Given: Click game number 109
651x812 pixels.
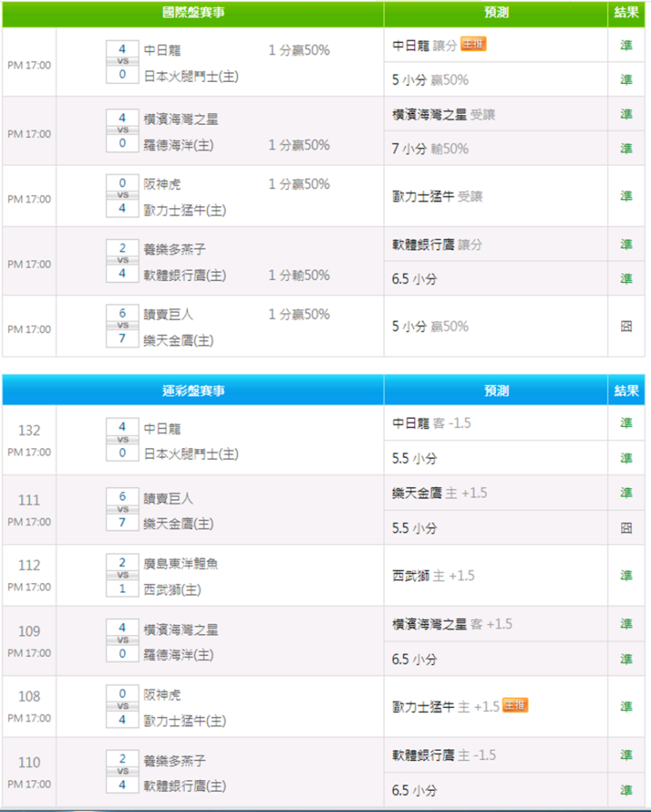Looking at the screenshot, I should coord(29,631).
